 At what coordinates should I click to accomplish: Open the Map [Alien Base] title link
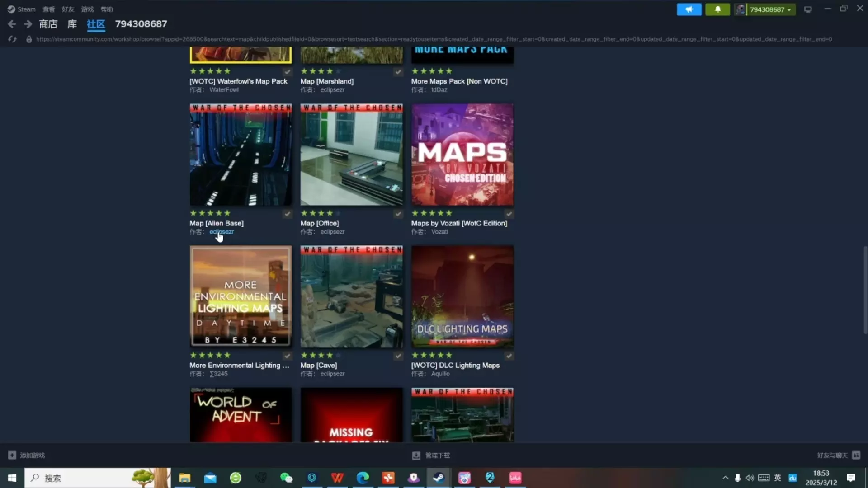[217, 223]
